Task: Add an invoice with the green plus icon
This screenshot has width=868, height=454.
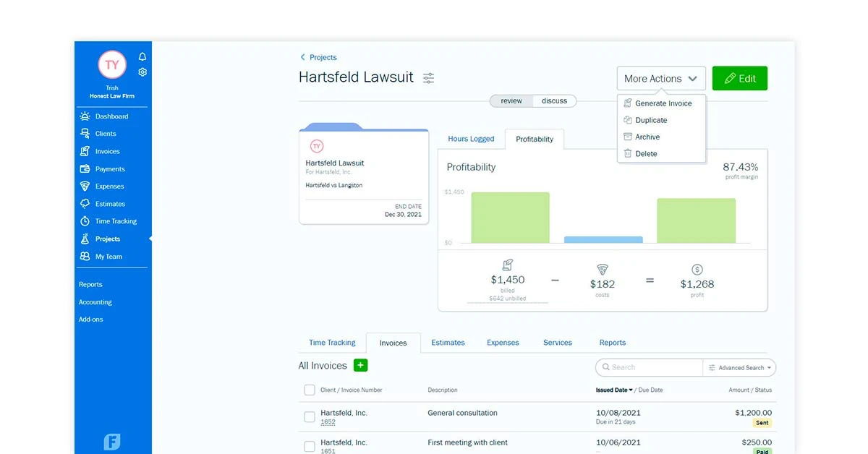Action: pos(360,365)
